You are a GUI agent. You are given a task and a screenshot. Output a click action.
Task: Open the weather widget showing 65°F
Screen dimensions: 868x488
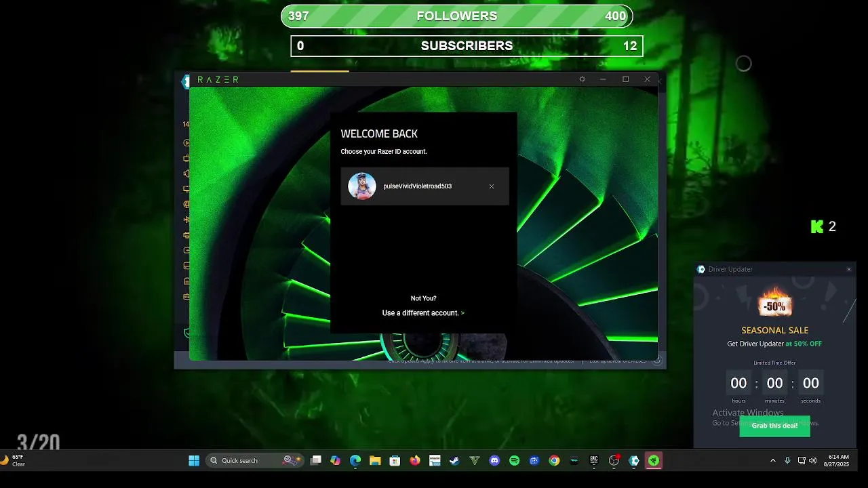tap(14, 461)
